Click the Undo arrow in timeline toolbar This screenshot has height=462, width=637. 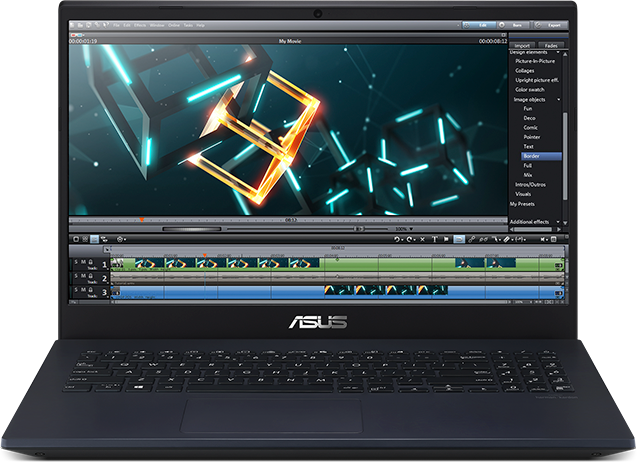(396, 239)
